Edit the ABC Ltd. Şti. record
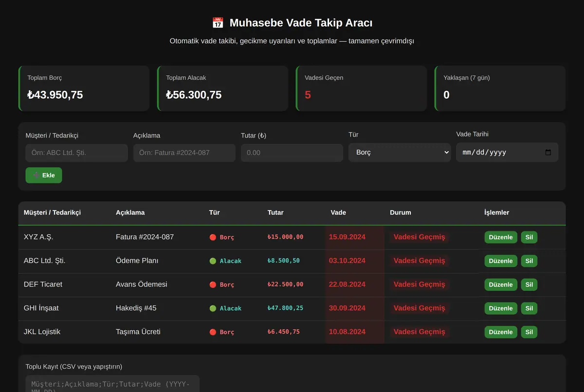 coord(501,261)
